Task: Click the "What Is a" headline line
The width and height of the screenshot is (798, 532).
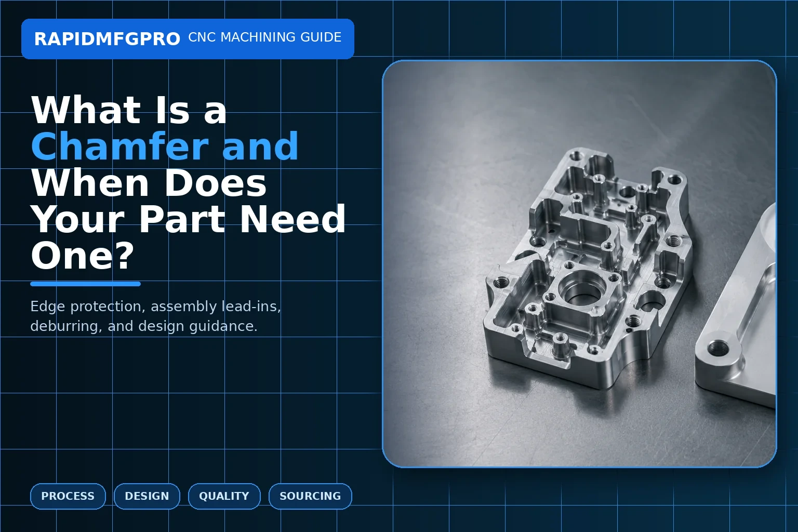Action: point(129,110)
